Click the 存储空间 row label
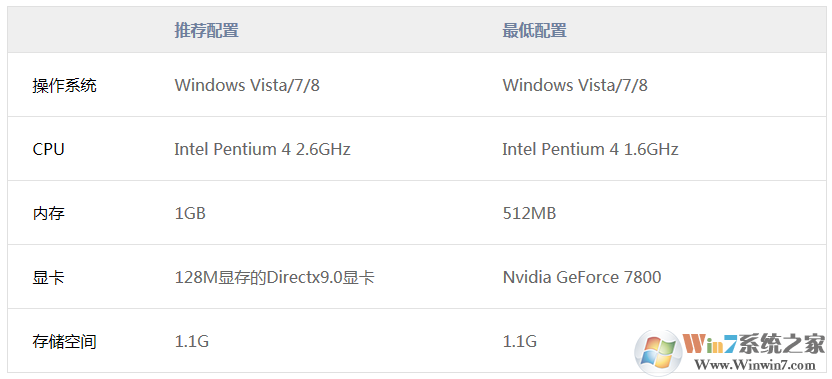Viewport: 832px width, 379px height. click(x=64, y=341)
